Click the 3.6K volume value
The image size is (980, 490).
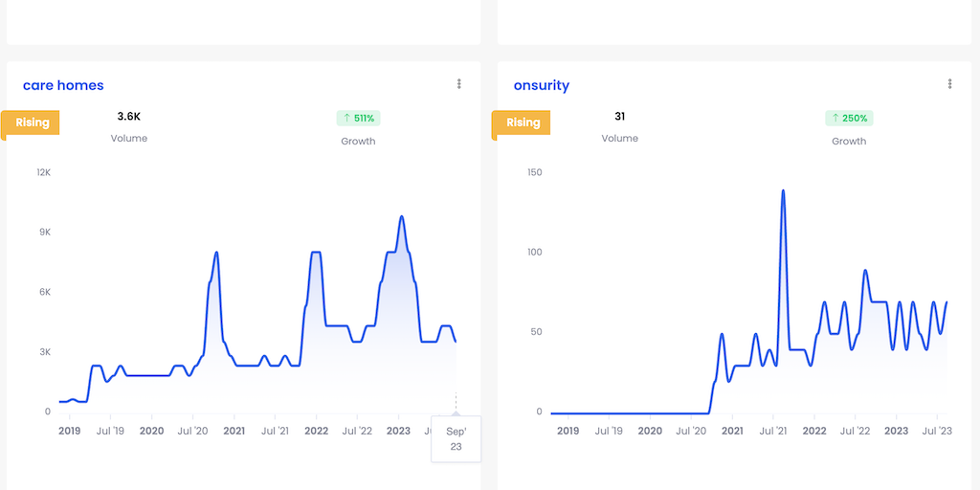[129, 116]
